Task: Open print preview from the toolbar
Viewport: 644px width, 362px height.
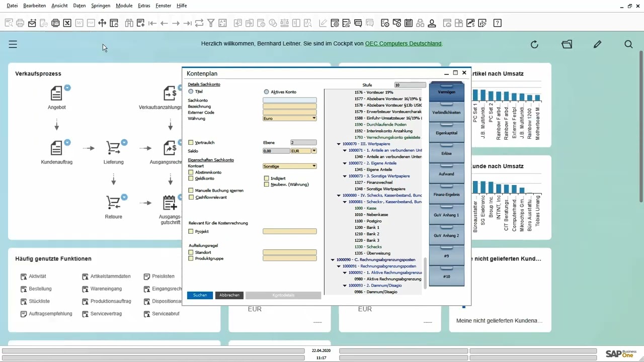Action: pos(9,23)
